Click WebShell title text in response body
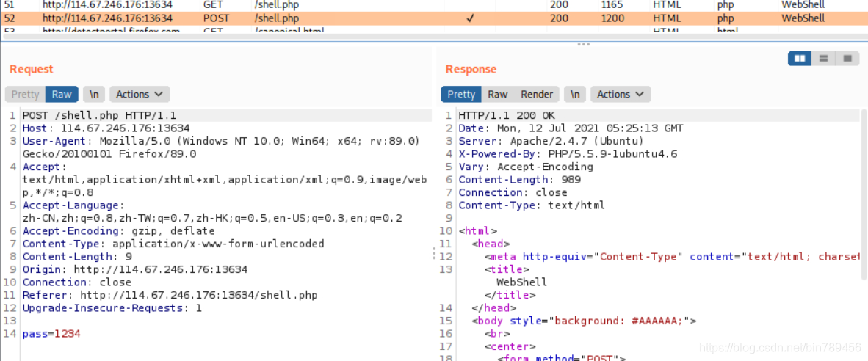The height and width of the screenshot is (361, 868). point(521,282)
